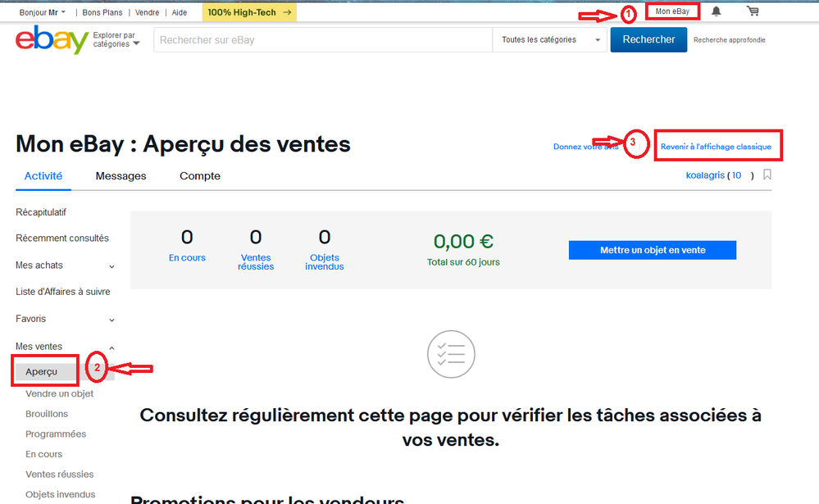The image size is (819, 504).
Task: Click the eBay logo
Action: click(x=52, y=39)
